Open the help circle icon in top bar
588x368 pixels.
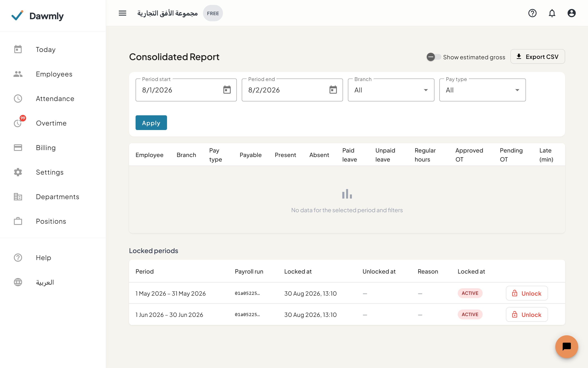pos(532,13)
